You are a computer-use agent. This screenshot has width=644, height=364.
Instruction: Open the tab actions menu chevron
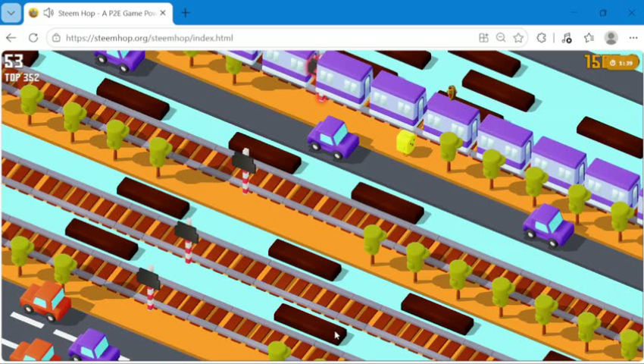point(11,13)
